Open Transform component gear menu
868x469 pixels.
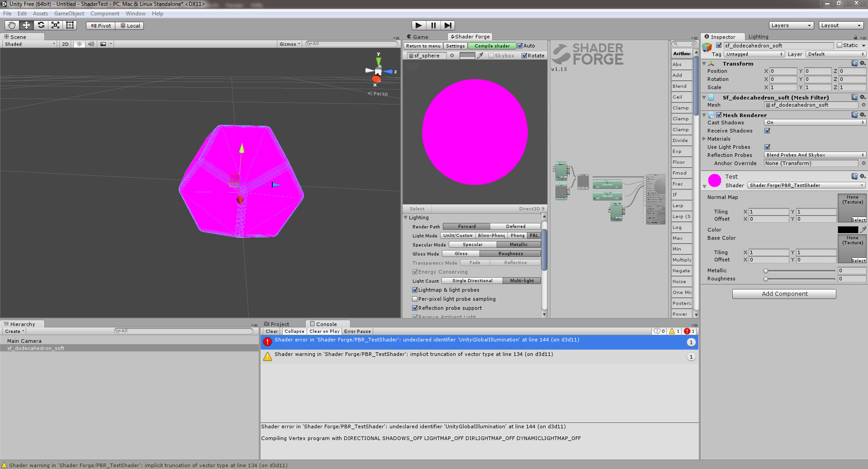[x=863, y=63]
